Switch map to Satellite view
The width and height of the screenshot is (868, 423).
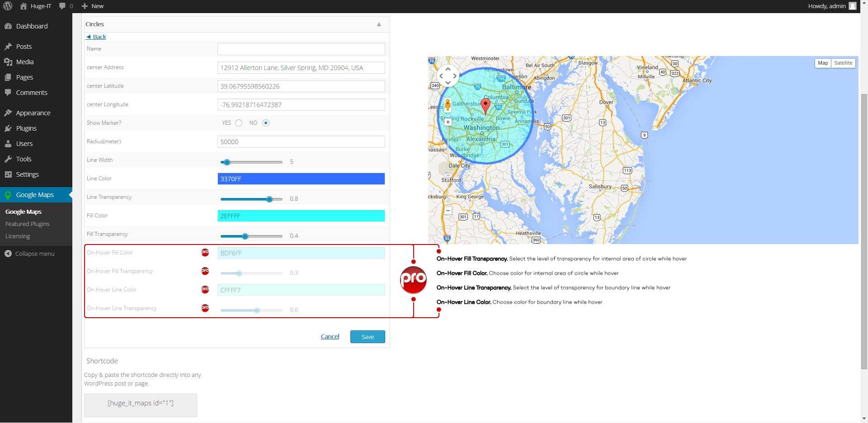[x=843, y=63]
